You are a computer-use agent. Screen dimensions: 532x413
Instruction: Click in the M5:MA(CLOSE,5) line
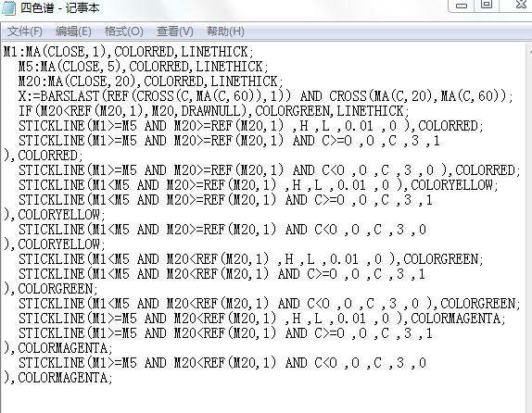tap(143, 67)
